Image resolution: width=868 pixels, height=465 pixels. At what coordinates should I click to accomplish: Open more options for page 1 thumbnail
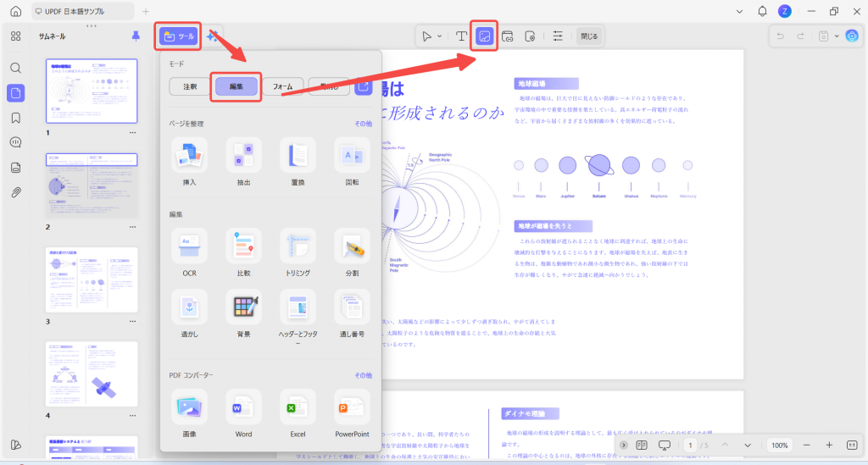(132, 133)
